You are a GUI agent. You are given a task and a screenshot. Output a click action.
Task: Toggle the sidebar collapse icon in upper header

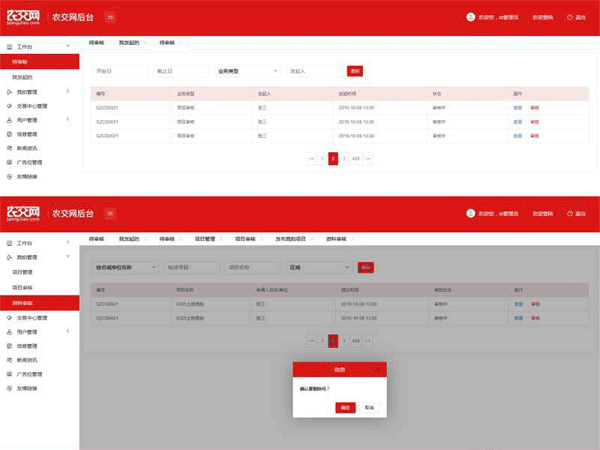point(109,17)
